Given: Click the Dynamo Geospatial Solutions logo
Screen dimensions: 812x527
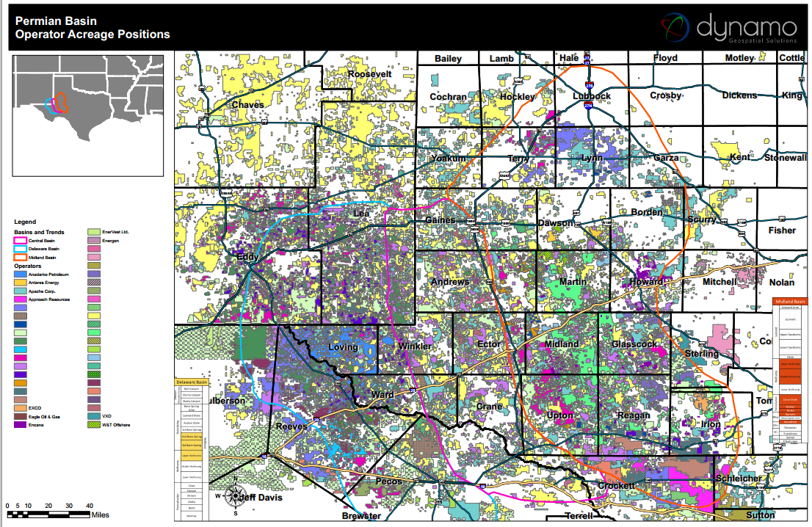Looking at the screenshot, I should pos(729,28).
